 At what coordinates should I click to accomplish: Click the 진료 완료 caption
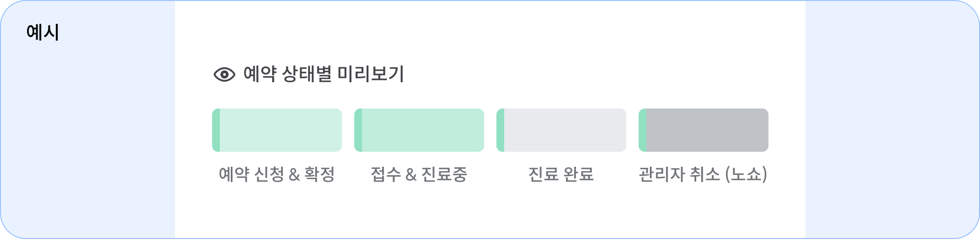561,174
